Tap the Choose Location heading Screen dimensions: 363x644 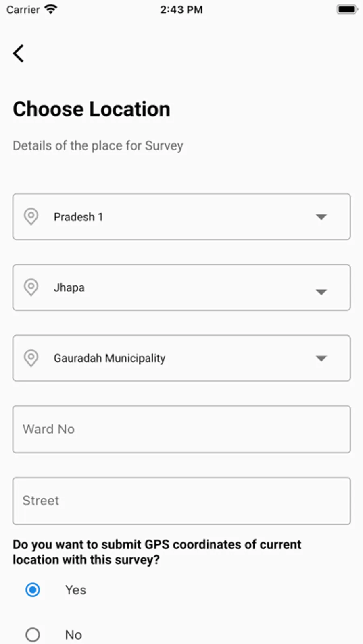tap(92, 109)
